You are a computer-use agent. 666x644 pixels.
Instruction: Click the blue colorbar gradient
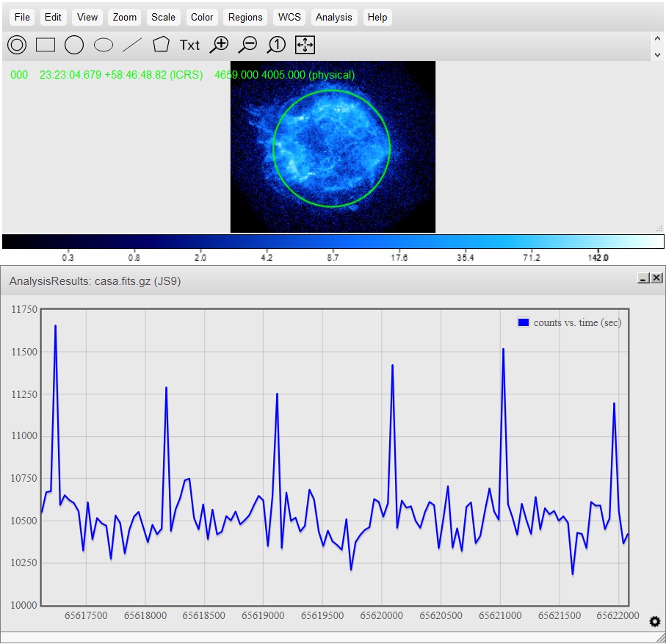(x=333, y=242)
